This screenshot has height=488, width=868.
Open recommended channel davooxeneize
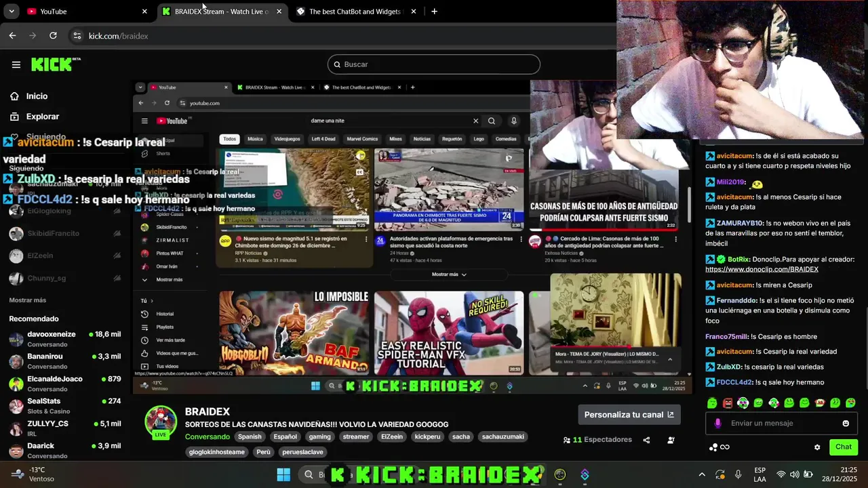(64, 339)
